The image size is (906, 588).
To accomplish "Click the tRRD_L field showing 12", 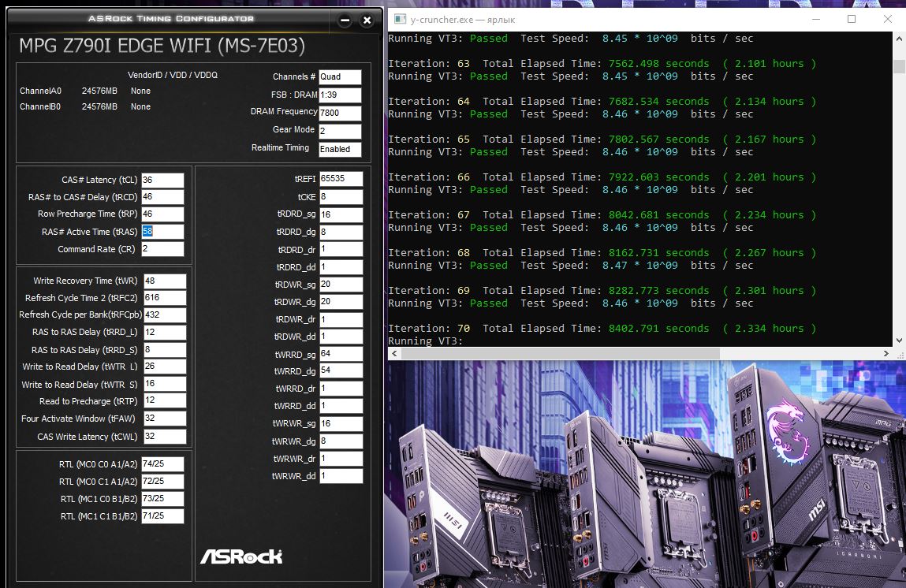I will tap(165, 332).
